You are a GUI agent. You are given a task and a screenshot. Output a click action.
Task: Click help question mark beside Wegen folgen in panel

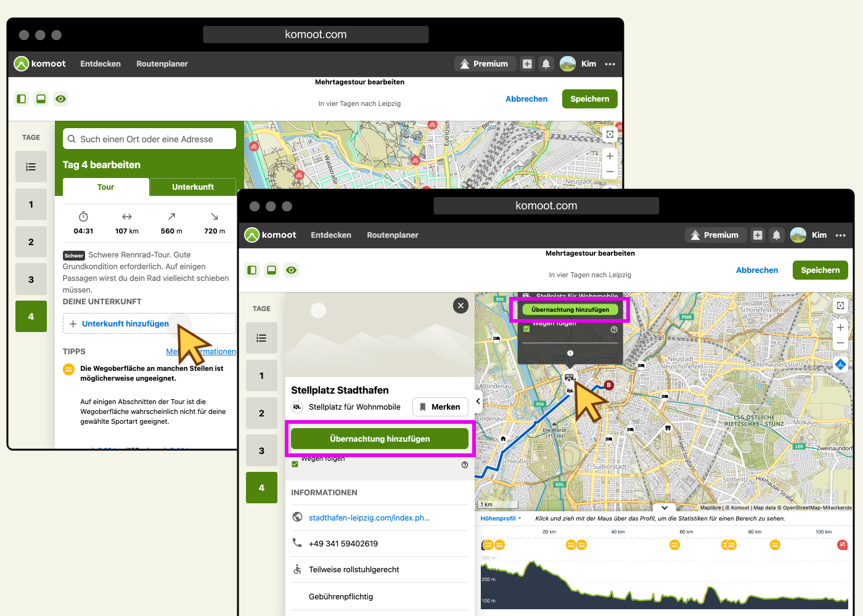pyautogui.click(x=465, y=465)
